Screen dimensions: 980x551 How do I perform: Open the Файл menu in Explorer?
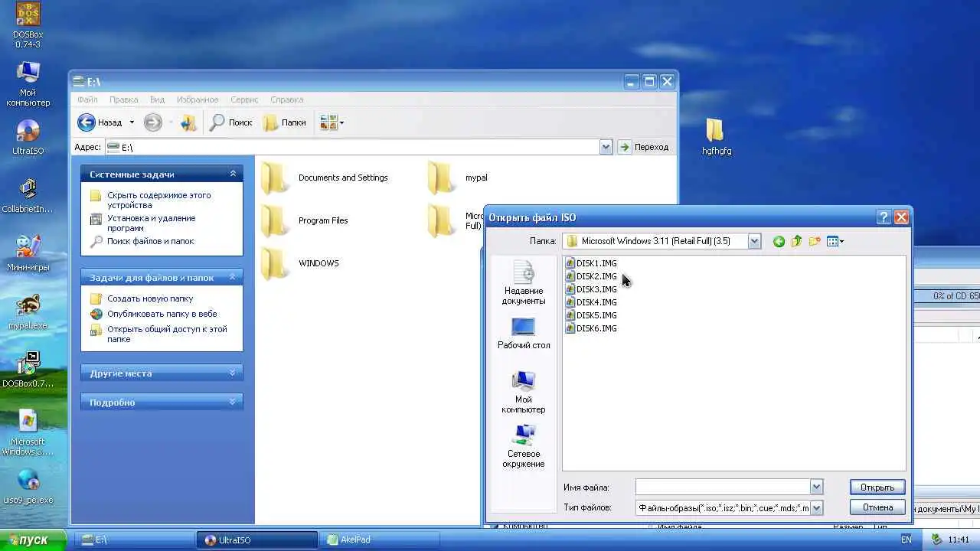[x=87, y=99]
